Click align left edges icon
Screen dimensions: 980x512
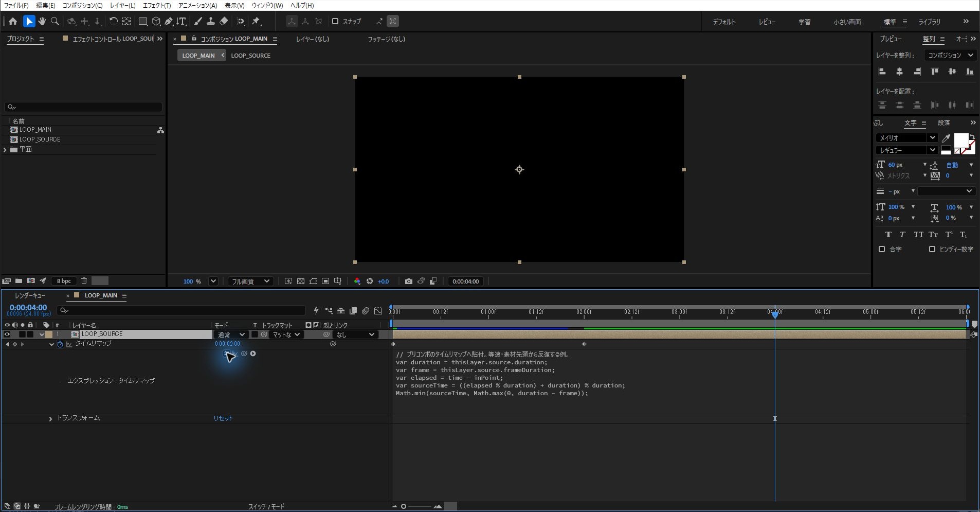pyautogui.click(x=882, y=72)
